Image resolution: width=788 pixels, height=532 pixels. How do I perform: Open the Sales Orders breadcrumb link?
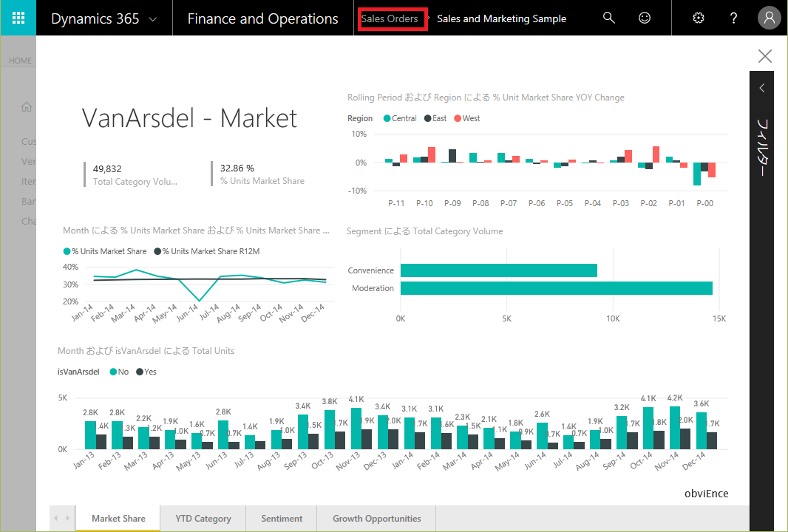pos(390,18)
